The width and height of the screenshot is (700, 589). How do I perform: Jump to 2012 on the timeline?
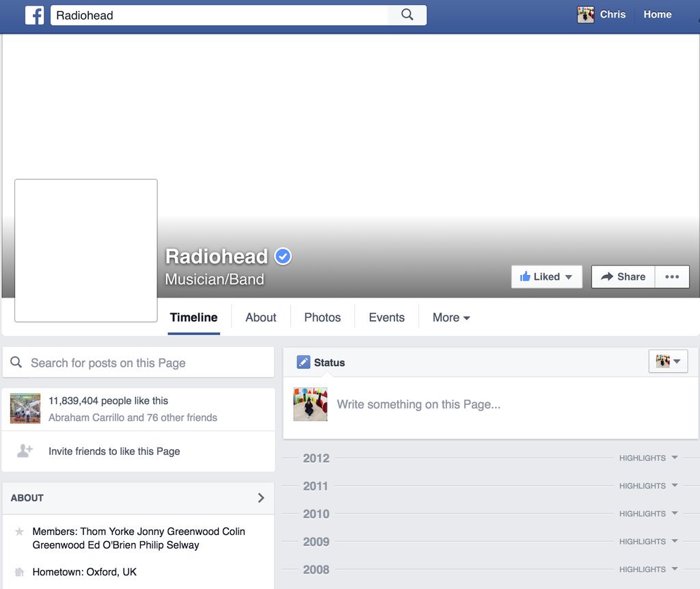pos(316,458)
